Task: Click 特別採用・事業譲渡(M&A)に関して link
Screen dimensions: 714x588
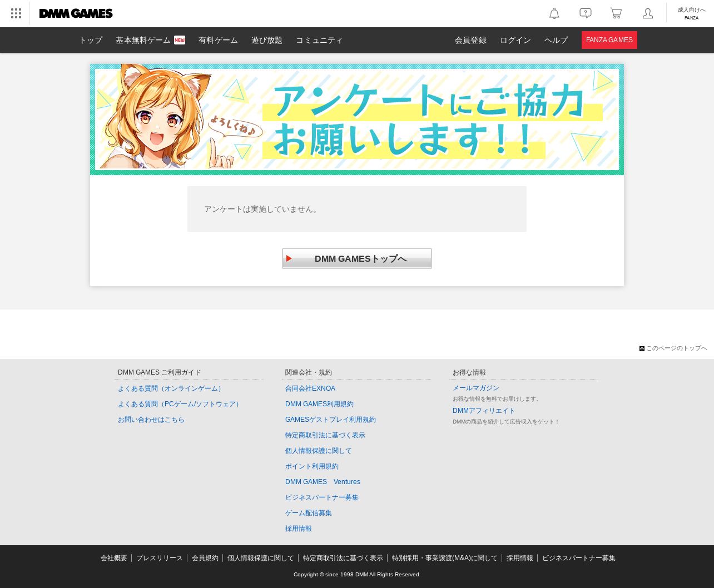Action: [445, 558]
